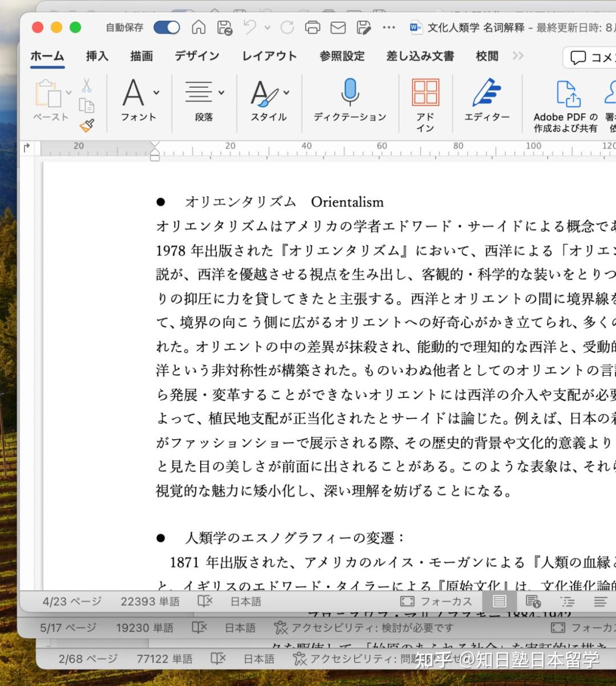Switch to Print Layout view button
This screenshot has height=686, width=616.
(x=500, y=601)
